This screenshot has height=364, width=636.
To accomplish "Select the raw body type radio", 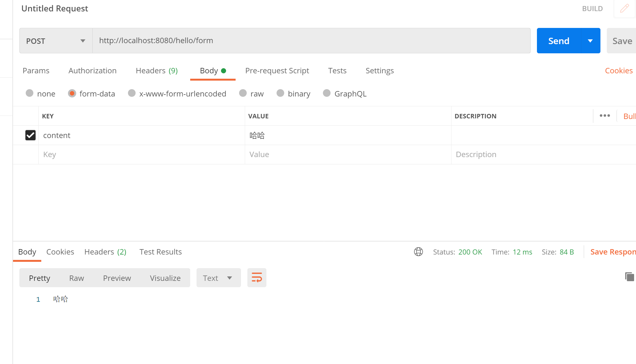I will (243, 93).
